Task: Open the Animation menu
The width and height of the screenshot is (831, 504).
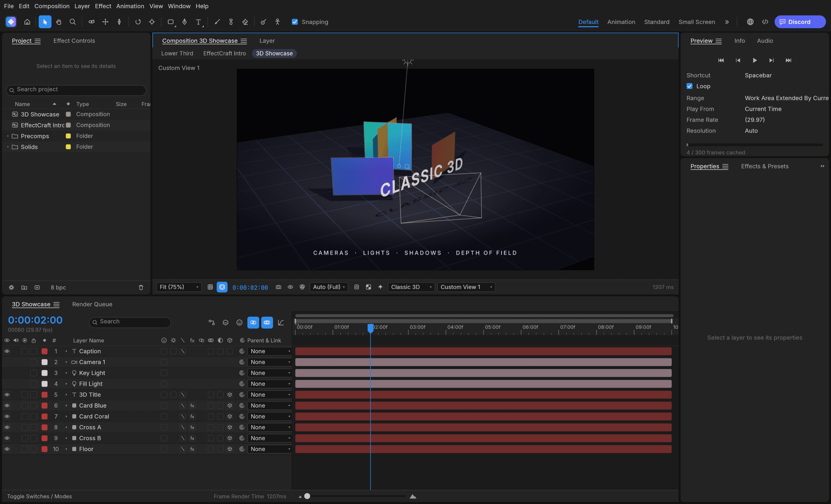Action: point(130,6)
